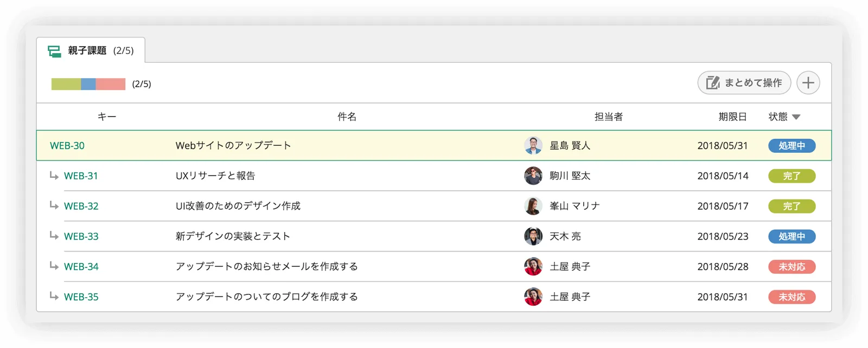Click 未対応 status badge for WEB-35
Viewport: 868px width, 348px height.
(x=792, y=298)
